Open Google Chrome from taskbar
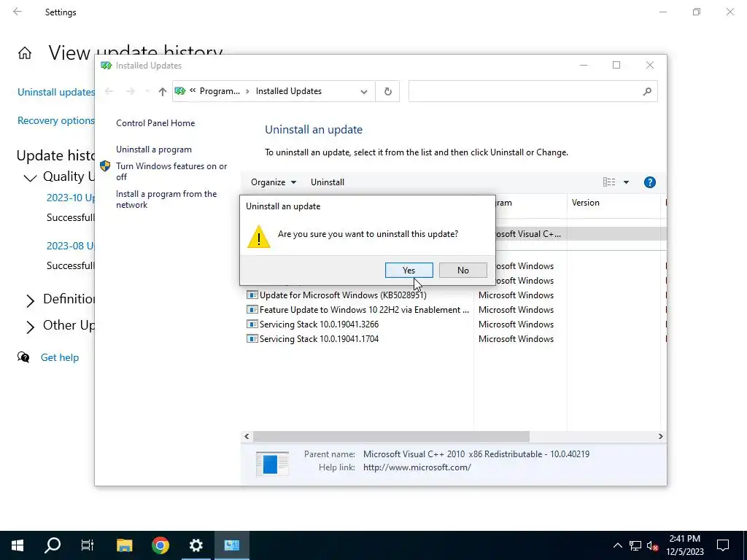The image size is (747, 560). point(160,545)
